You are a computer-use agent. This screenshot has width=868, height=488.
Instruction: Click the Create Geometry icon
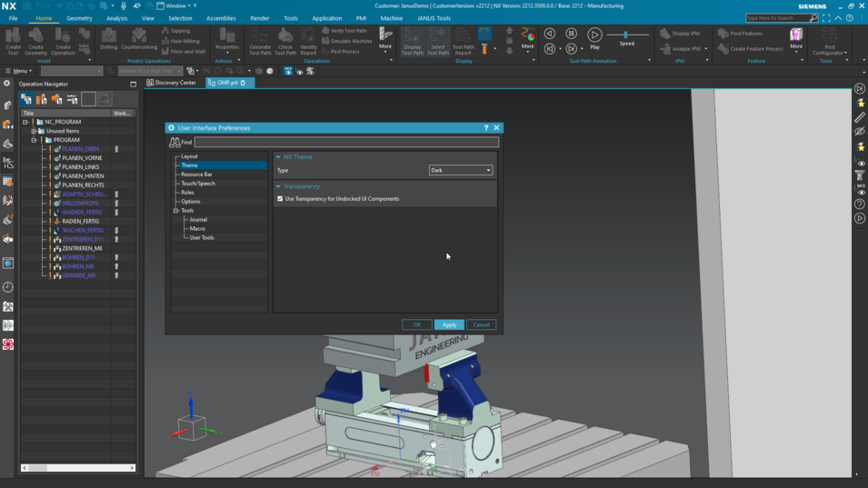[x=35, y=42]
